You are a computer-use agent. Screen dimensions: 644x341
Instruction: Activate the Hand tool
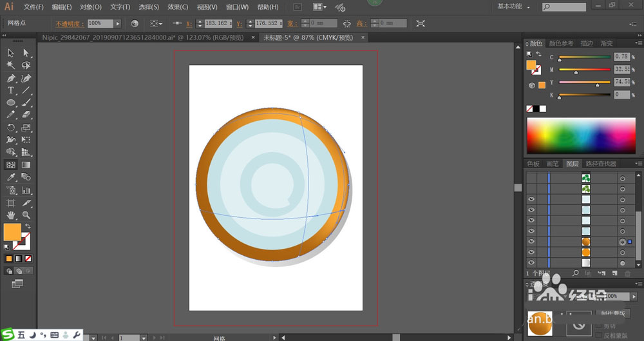(x=11, y=215)
